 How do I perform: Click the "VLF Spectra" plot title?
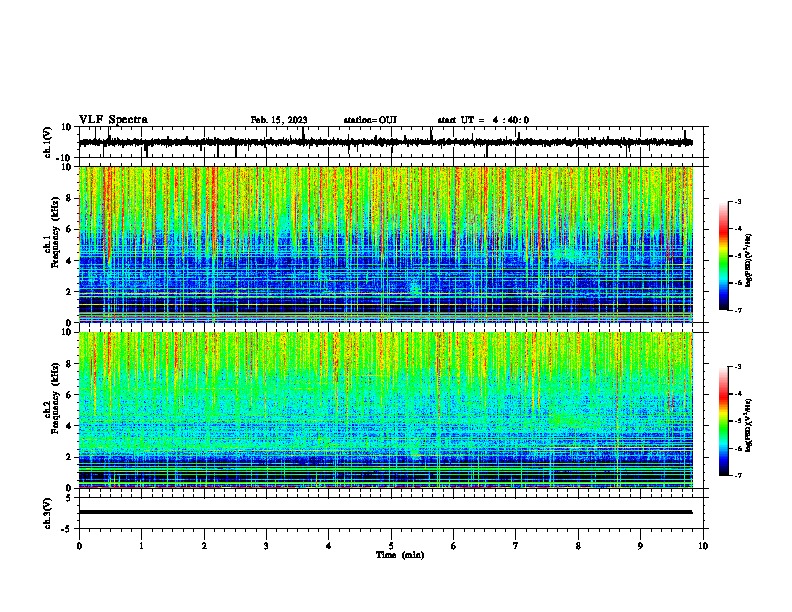[113, 120]
